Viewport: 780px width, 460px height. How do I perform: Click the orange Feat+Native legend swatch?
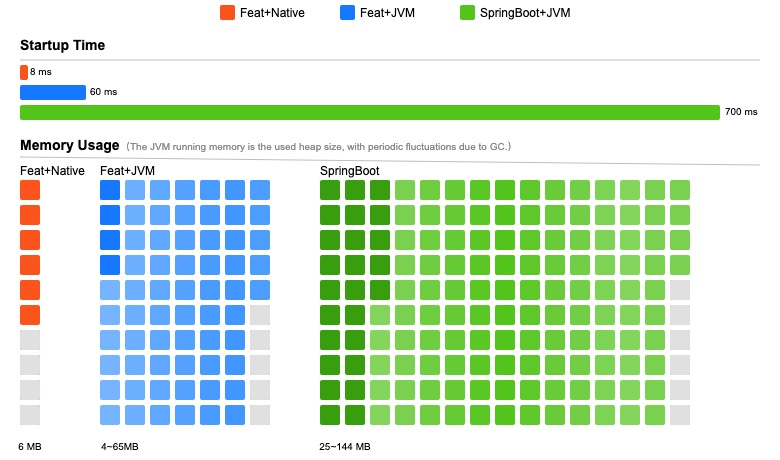(x=227, y=13)
